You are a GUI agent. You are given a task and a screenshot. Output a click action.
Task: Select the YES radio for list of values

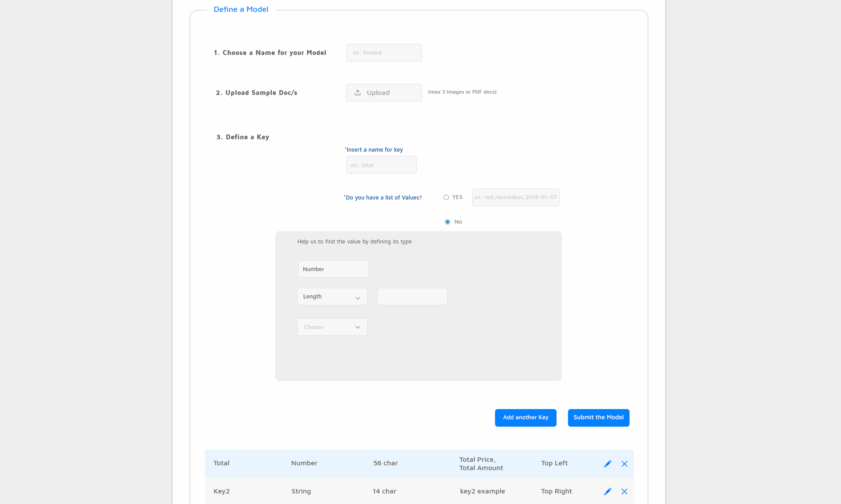click(446, 197)
